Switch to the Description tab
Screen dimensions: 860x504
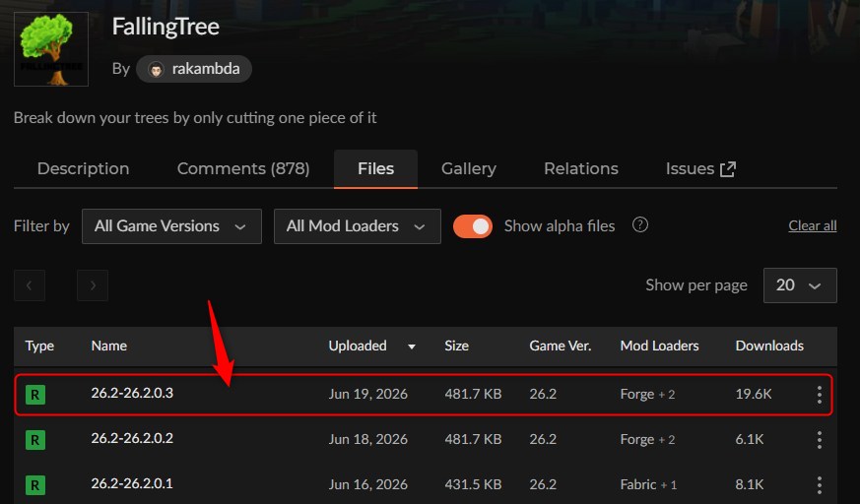click(x=84, y=168)
